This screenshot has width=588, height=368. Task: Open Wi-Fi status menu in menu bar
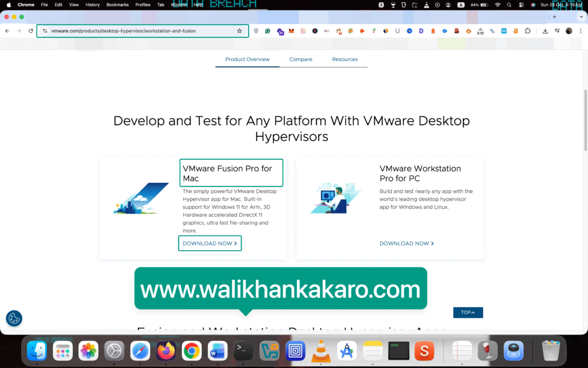click(497, 5)
